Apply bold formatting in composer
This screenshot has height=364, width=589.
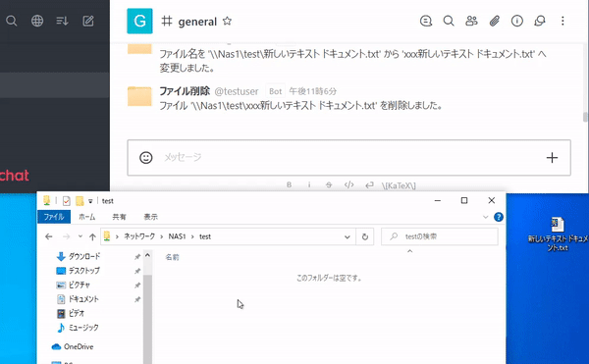coord(289,184)
